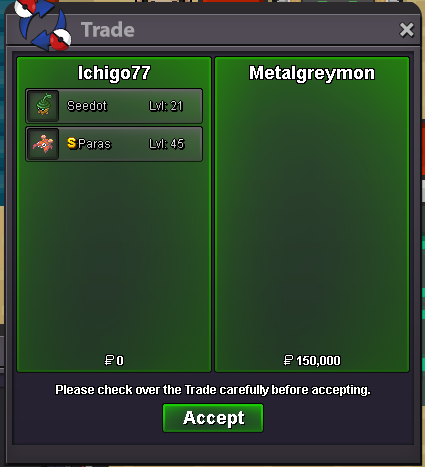This screenshot has height=467, width=425.
Task: Click the Seedot sprite icon
Action: click(43, 106)
